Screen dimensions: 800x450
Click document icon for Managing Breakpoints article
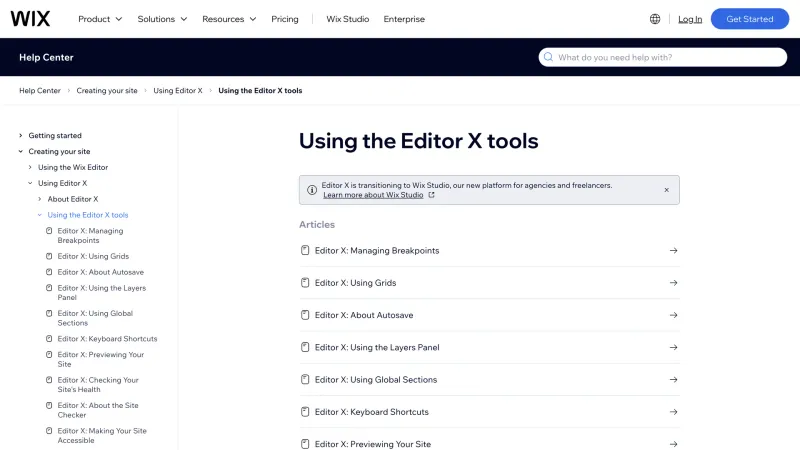[305, 251]
